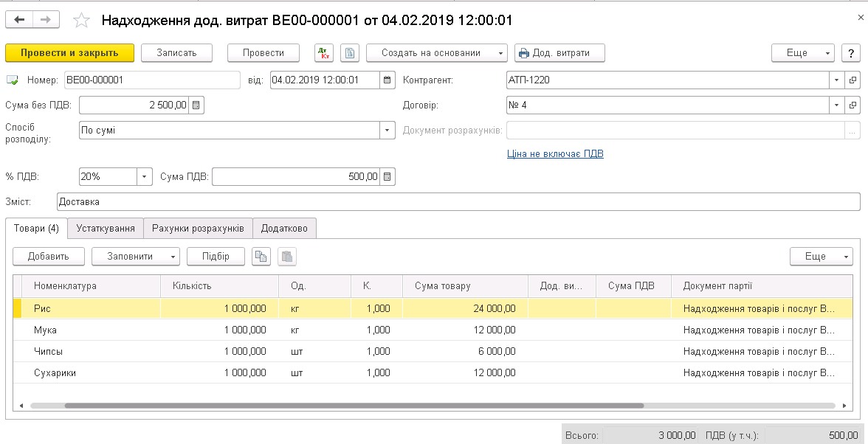
Task: Switch to Товари (4) tab
Action: point(37,229)
